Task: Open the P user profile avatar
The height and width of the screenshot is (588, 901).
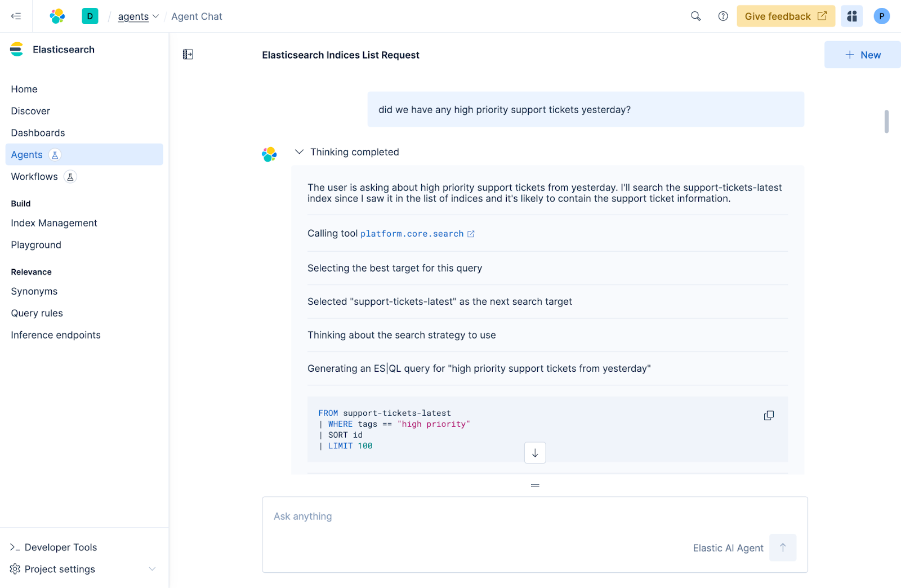Action: pos(882,16)
